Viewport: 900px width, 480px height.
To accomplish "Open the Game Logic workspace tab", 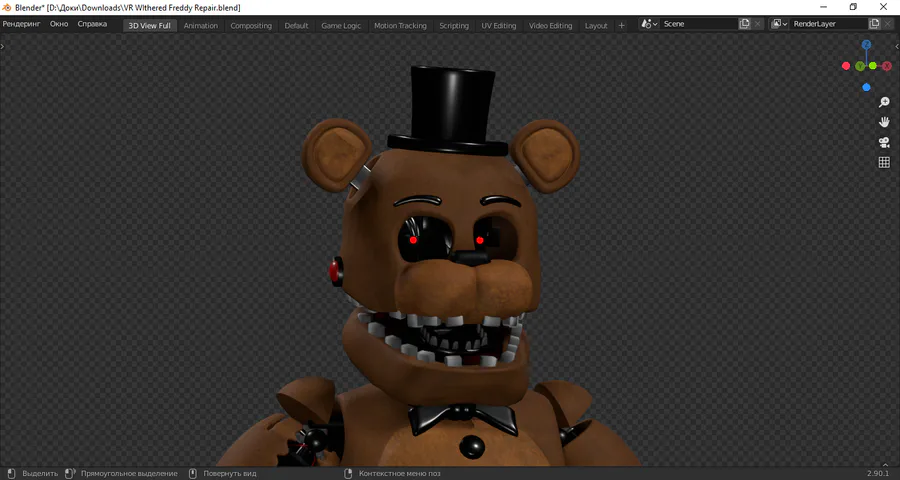I will [341, 25].
